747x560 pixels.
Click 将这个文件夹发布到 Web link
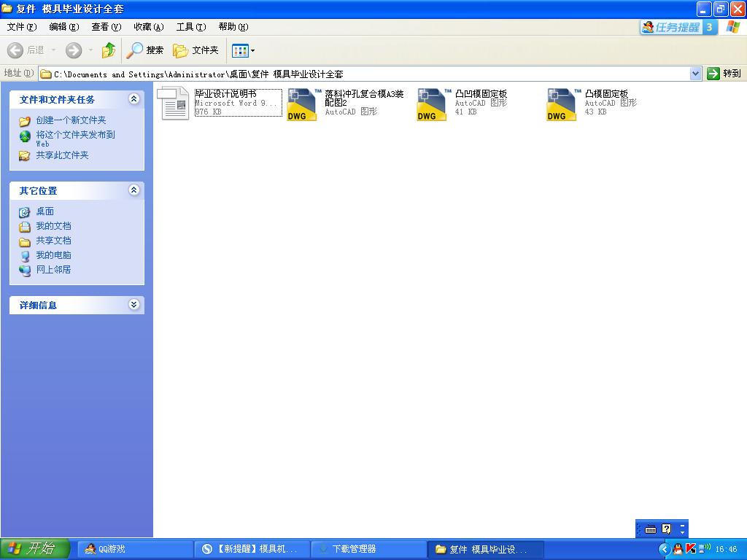pyautogui.click(x=75, y=139)
